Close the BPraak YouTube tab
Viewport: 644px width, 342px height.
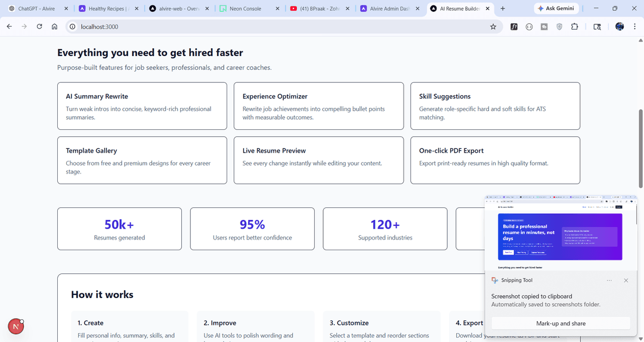coord(348,8)
